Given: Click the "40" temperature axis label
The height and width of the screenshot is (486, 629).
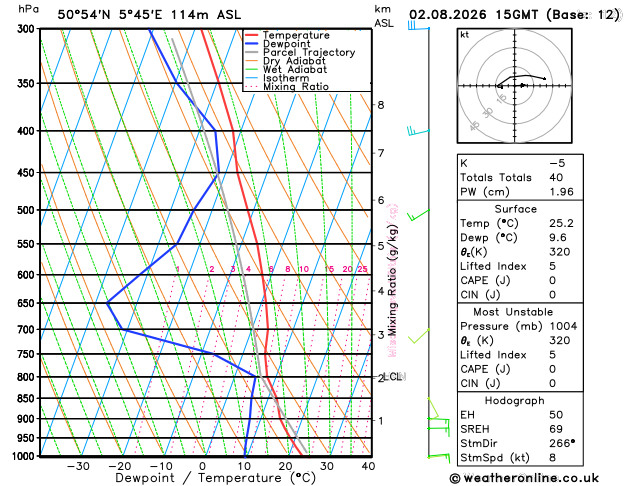Looking at the screenshot, I should [x=368, y=467].
